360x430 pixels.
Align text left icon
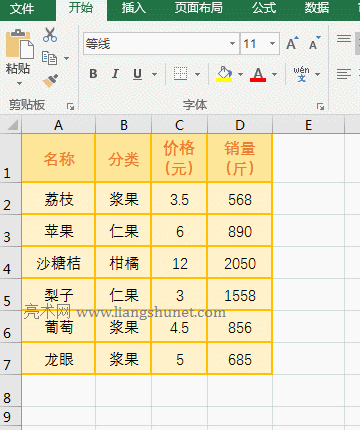point(344,74)
